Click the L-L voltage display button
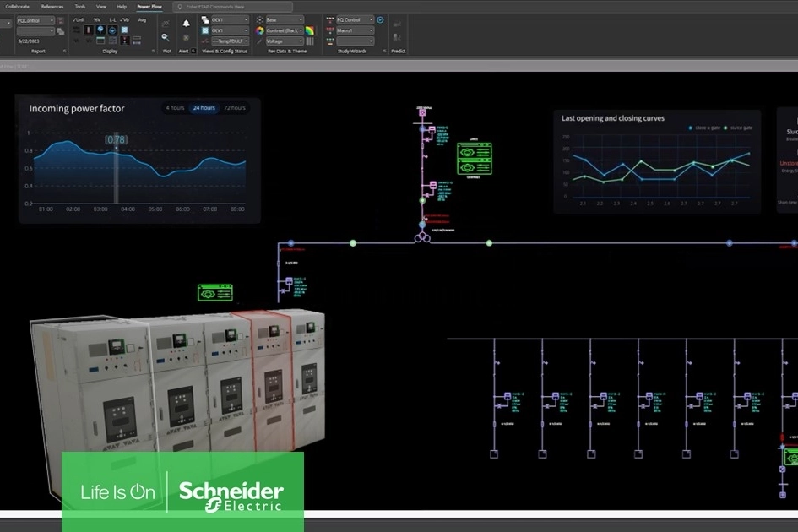This screenshot has height=532, width=798. pos(112,19)
